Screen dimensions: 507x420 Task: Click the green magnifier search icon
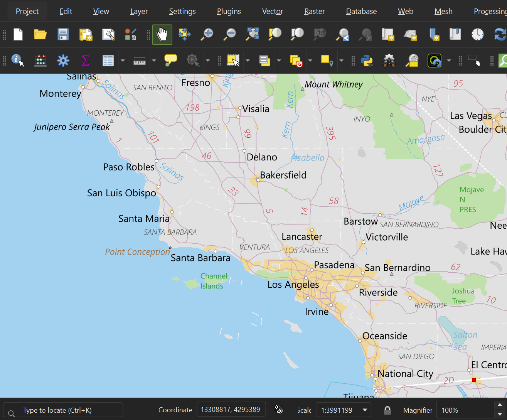click(503, 61)
